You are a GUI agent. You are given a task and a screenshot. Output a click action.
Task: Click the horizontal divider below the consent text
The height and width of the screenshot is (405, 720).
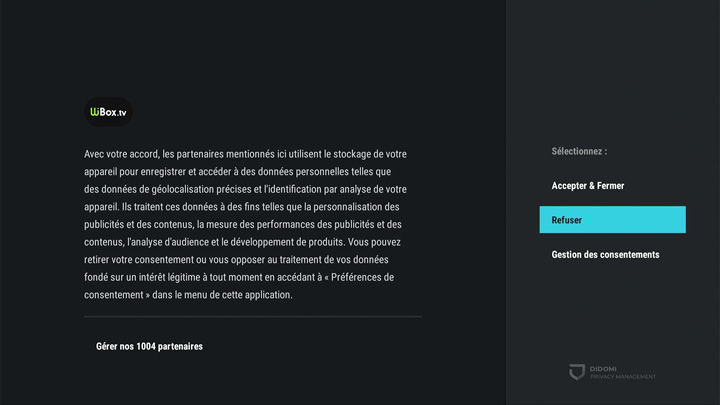tap(253, 316)
